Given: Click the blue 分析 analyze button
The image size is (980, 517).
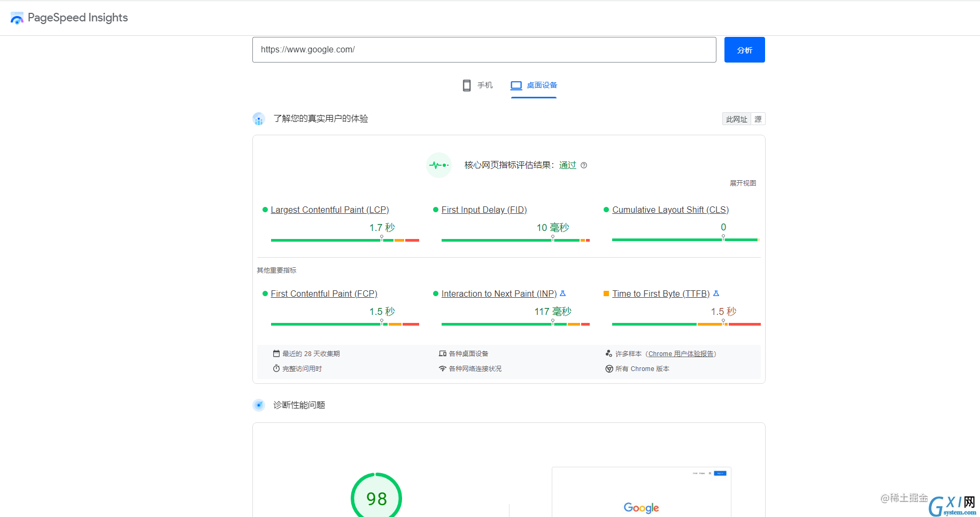Looking at the screenshot, I should click(744, 50).
